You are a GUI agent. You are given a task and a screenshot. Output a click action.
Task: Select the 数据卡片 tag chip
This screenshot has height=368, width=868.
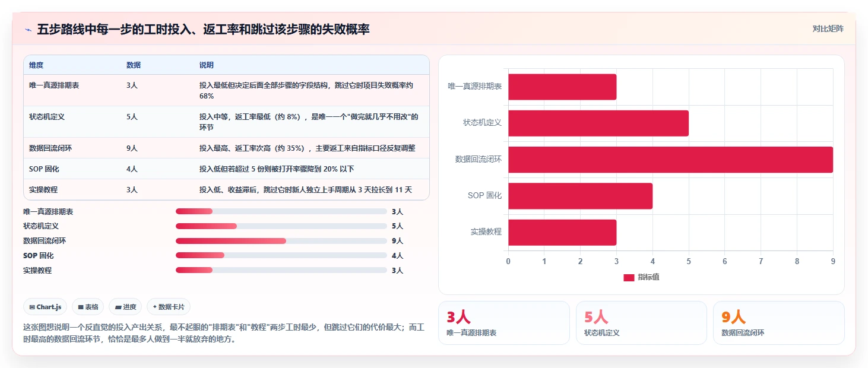[169, 307]
